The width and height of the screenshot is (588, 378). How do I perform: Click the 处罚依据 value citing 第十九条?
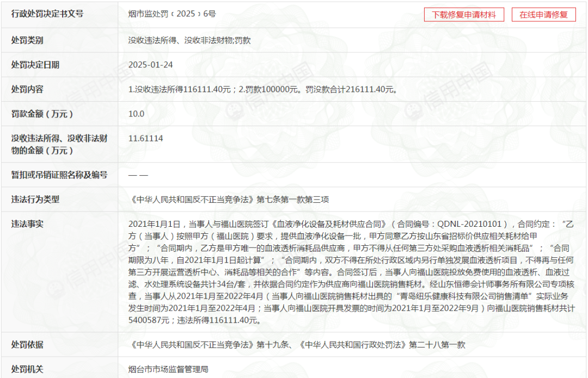pos(297,345)
